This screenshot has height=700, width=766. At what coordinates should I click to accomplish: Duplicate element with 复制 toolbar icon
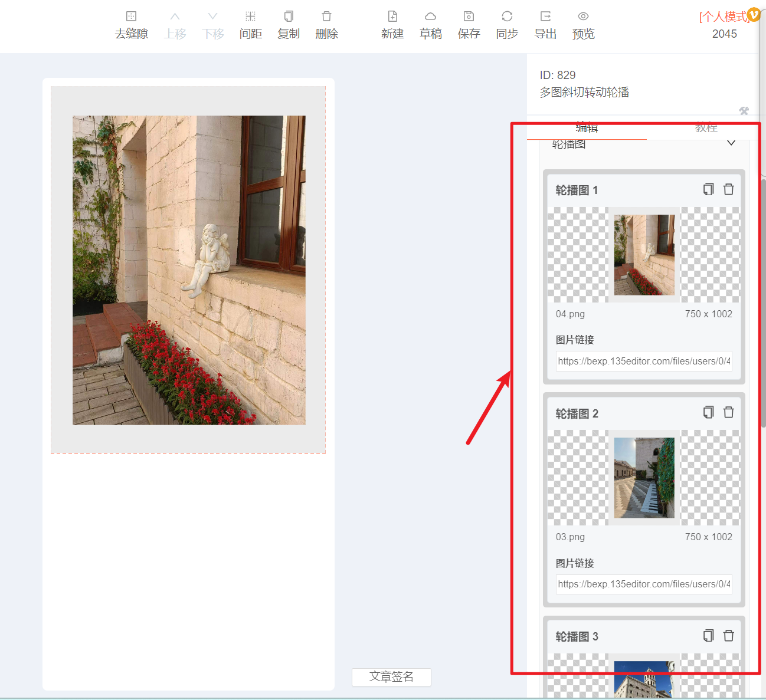pyautogui.click(x=289, y=17)
